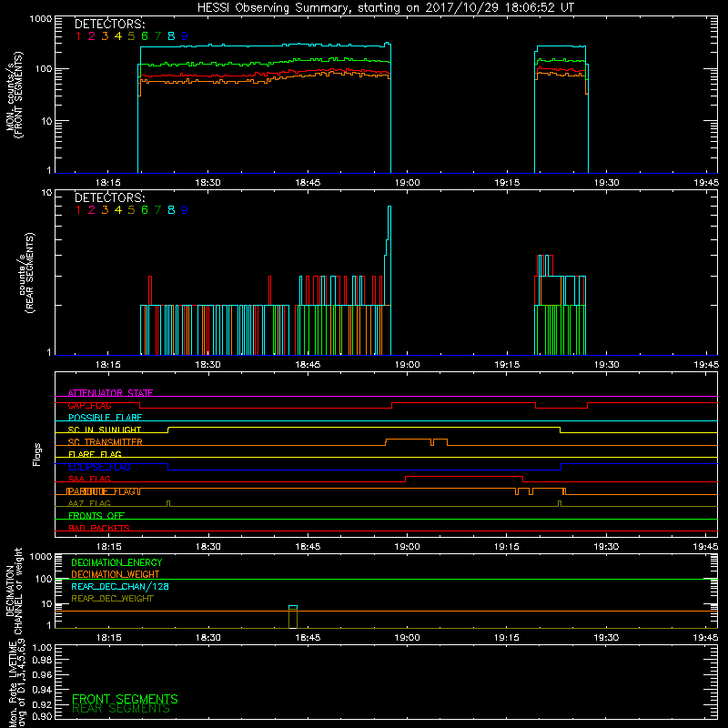This screenshot has width=728, height=728.
Task: Click the vertical Flags axis title
Action: tap(37, 454)
